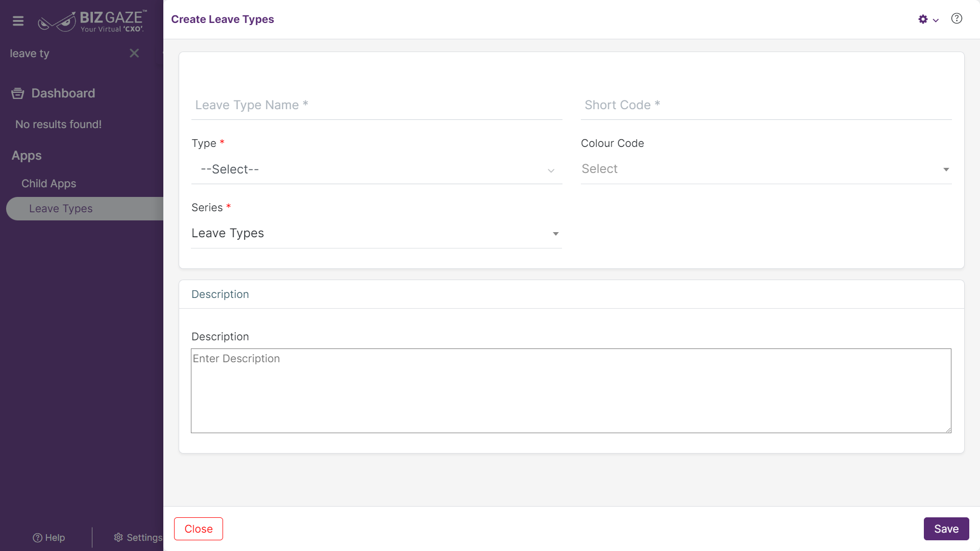
Task: Click the Short Code field
Action: pyautogui.click(x=766, y=105)
